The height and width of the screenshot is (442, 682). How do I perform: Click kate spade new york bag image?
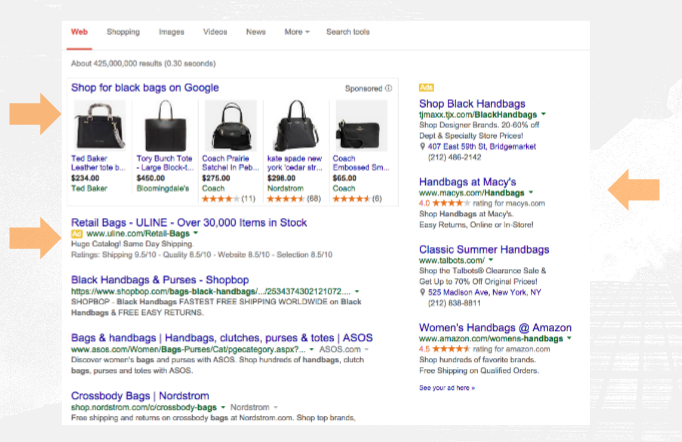[296, 125]
